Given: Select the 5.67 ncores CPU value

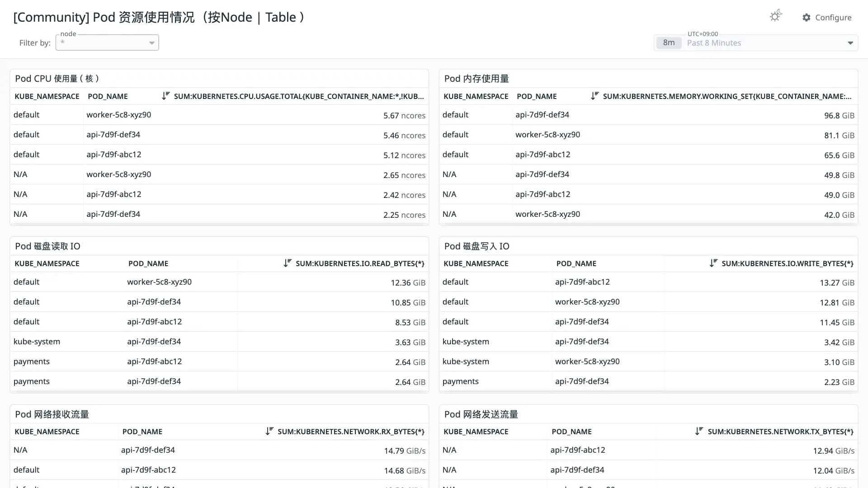Looking at the screenshot, I should point(404,116).
